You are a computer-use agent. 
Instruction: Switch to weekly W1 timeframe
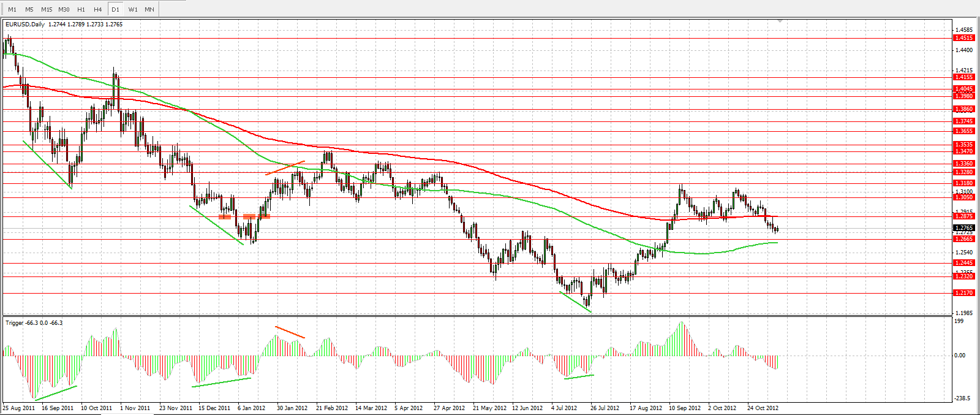coord(133,9)
